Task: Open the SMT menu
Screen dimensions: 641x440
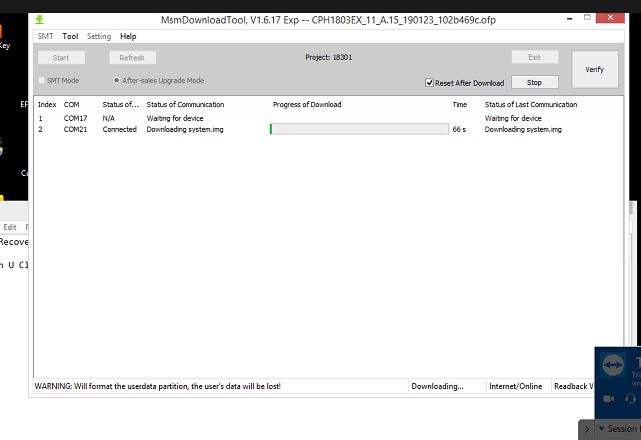Action: (45, 36)
